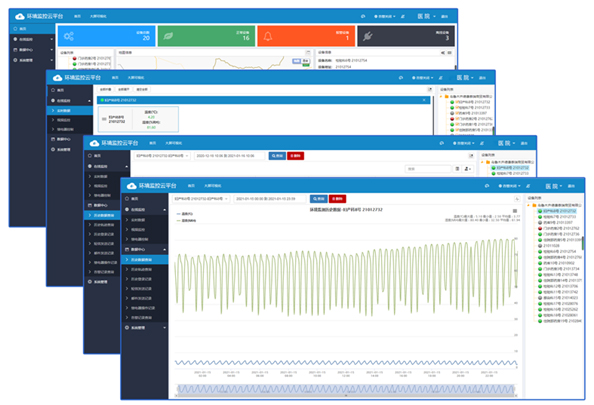Open the device selection dropdown in the front chart window
The width and height of the screenshot is (594, 405).
pyautogui.click(x=201, y=199)
